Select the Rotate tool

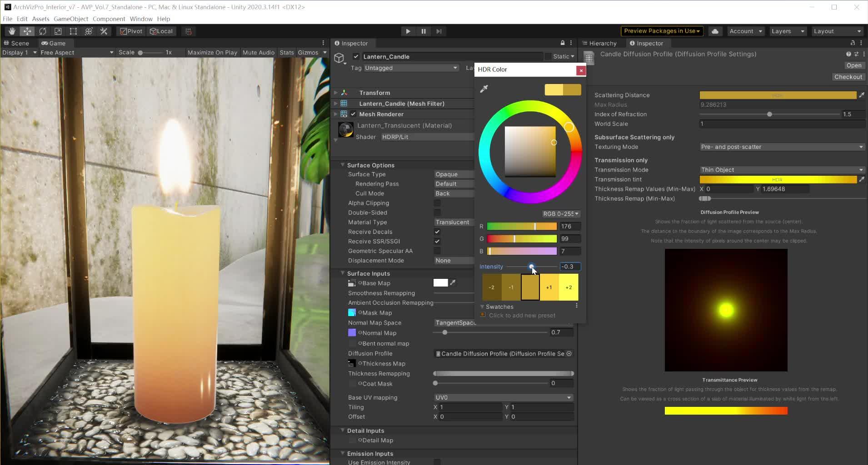[43, 31]
